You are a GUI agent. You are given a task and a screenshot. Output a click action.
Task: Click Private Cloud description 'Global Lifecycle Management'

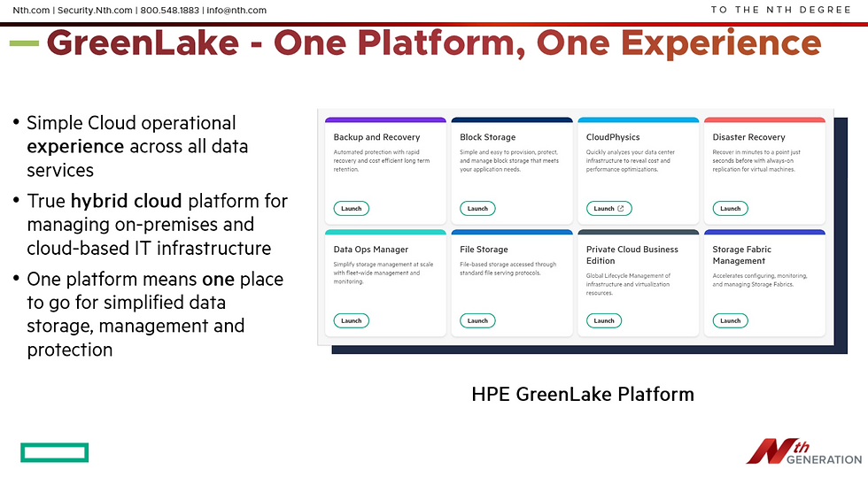pyautogui.click(x=628, y=284)
